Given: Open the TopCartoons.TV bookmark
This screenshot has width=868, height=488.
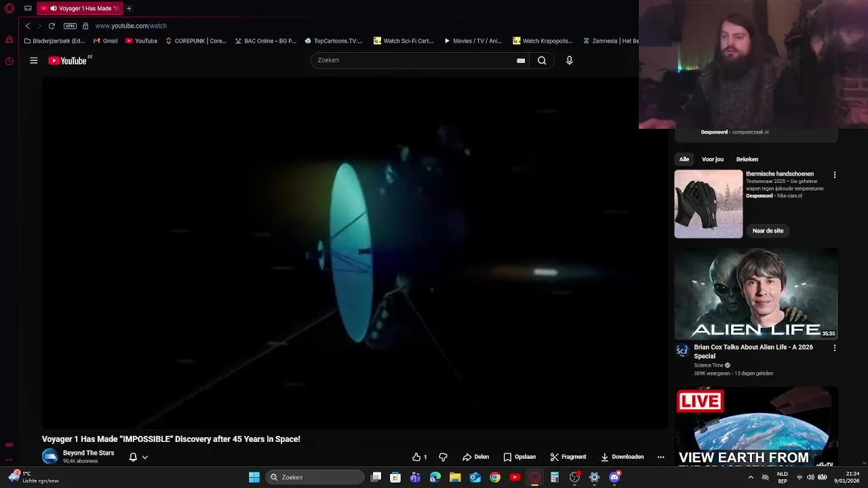Looking at the screenshot, I should (x=333, y=41).
